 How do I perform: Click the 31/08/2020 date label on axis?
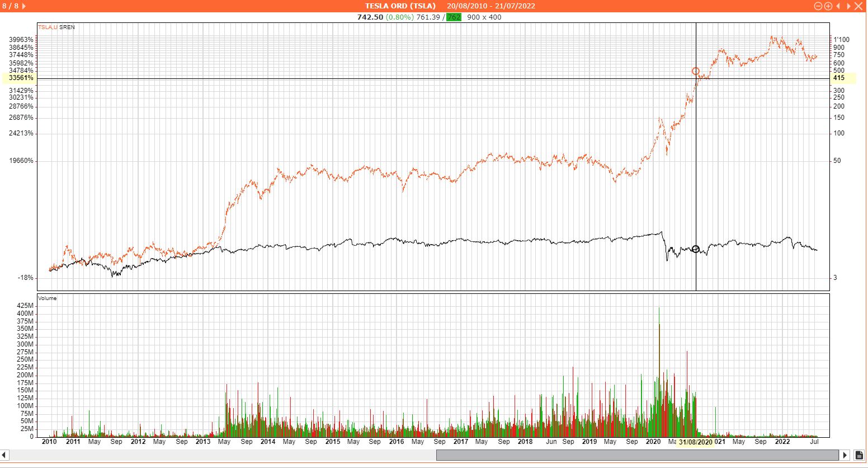[696, 442]
